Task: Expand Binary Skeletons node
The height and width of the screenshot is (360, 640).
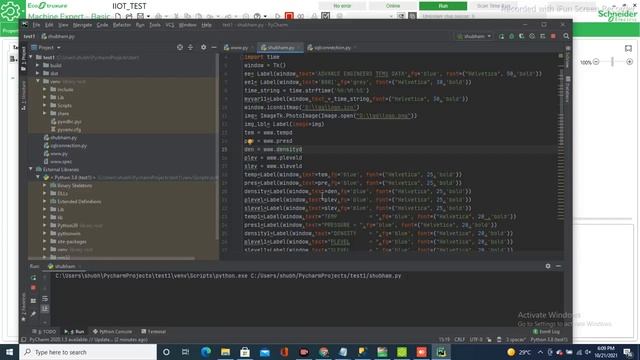Action: [45, 185]
